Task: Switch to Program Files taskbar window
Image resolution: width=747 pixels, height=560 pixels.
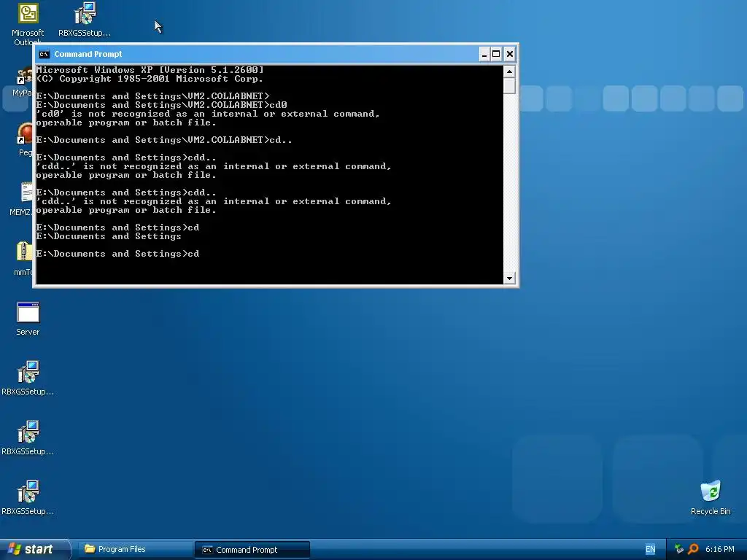Action: 135,550
